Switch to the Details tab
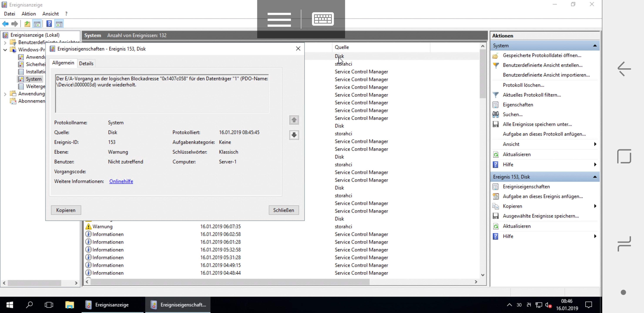Screen dimensions: 644x313 (86, 63)
